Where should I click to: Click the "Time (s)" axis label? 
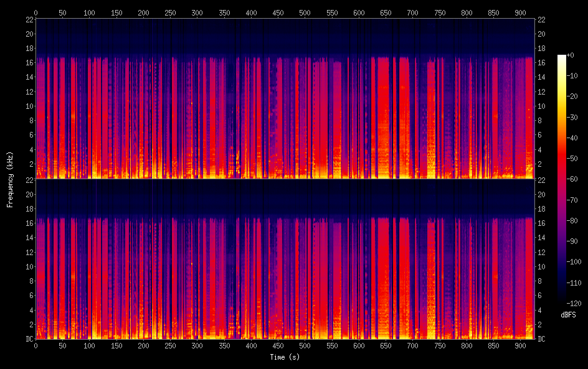pyautogui.click(x=284, y=357)
